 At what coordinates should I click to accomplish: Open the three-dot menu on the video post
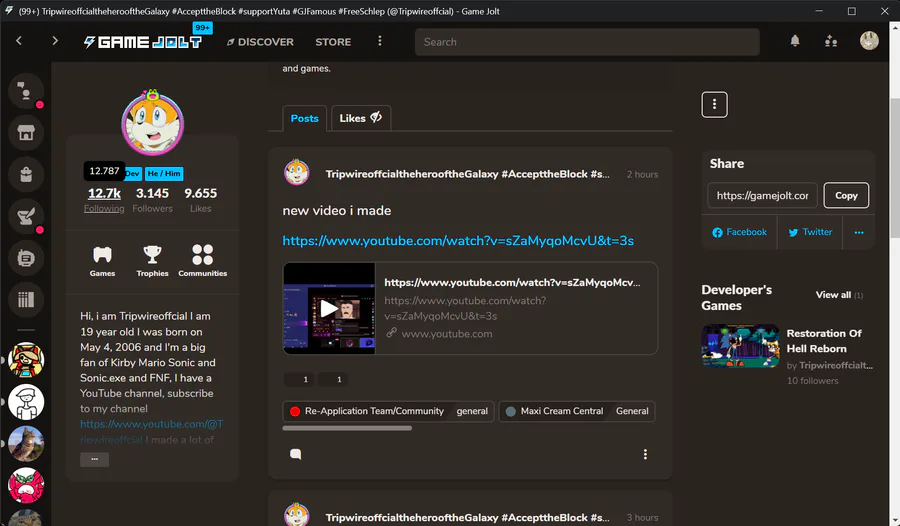click(645, 454)
